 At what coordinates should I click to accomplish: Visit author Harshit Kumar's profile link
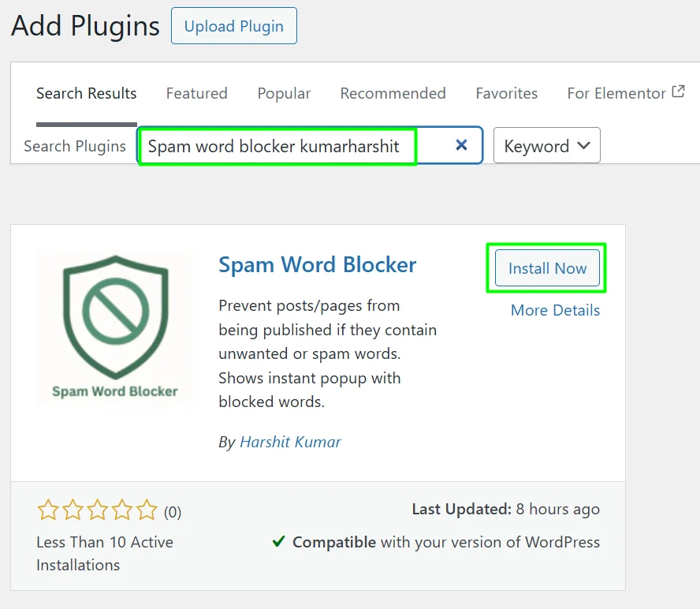(x=290, y=442)
